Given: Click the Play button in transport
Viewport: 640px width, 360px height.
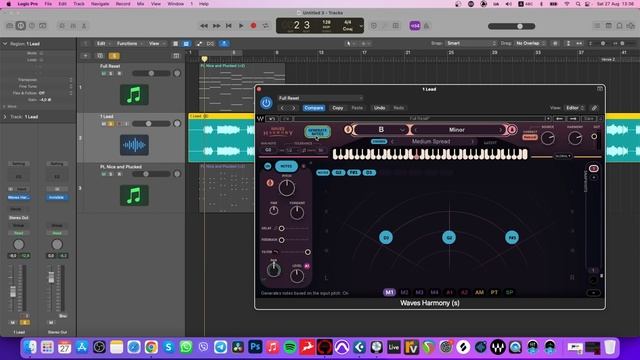Looking at the screenshot, I should (241, 26).
